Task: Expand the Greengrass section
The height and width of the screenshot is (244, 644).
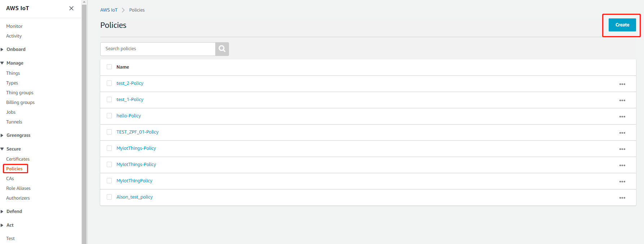Action: (x=18, y=135)
